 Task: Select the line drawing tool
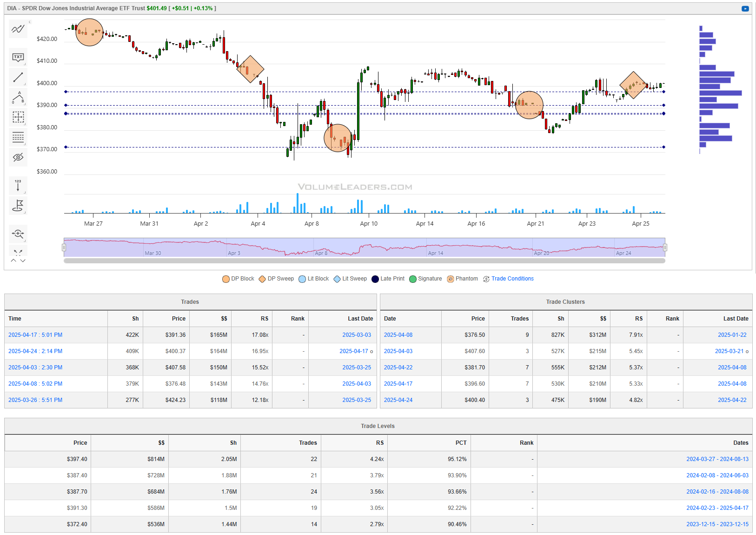(x=18, y=77)
